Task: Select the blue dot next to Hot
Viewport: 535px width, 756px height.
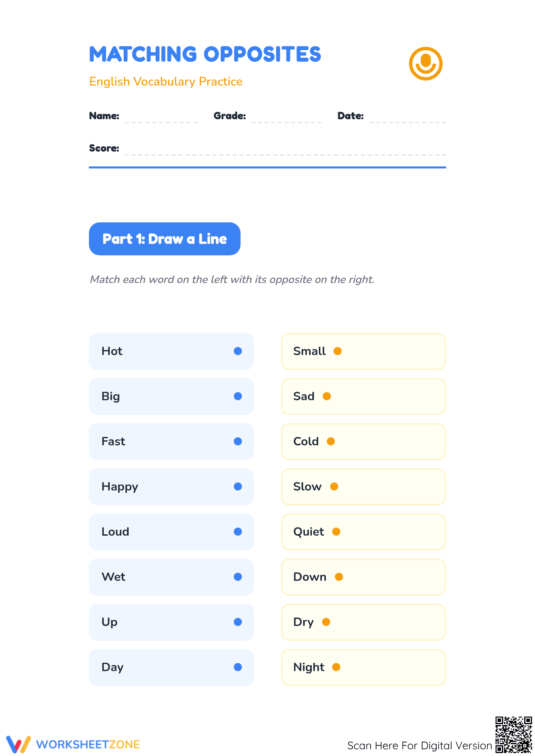Action: (x=238, y=351)
